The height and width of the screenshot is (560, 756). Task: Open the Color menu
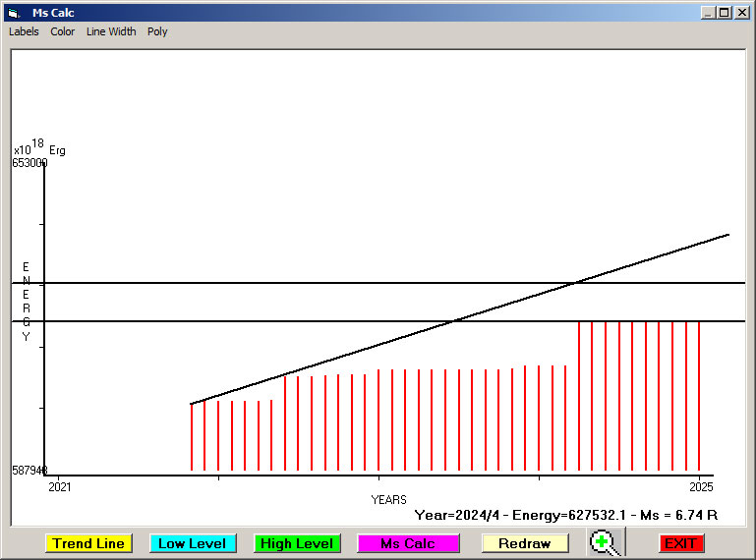(63, 31)
